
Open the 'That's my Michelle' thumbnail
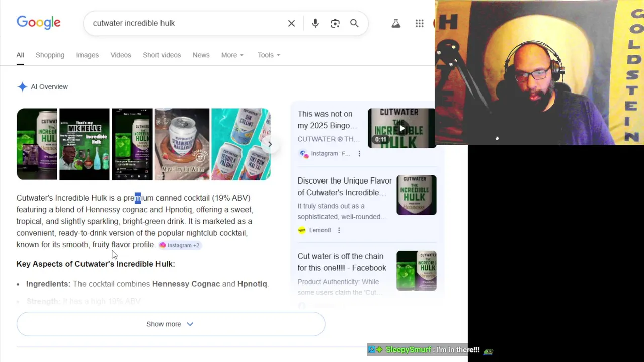tap(84, 144)
